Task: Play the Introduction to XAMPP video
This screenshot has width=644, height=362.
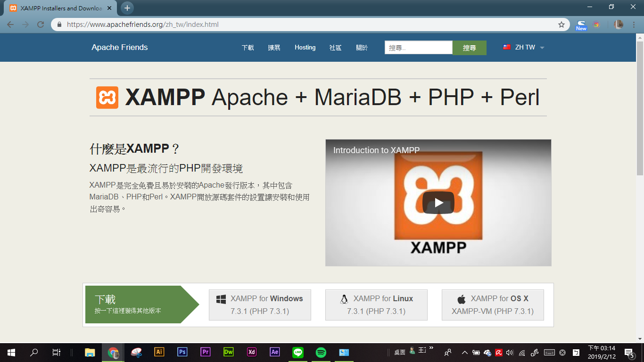Action: [x=438, y=203]
